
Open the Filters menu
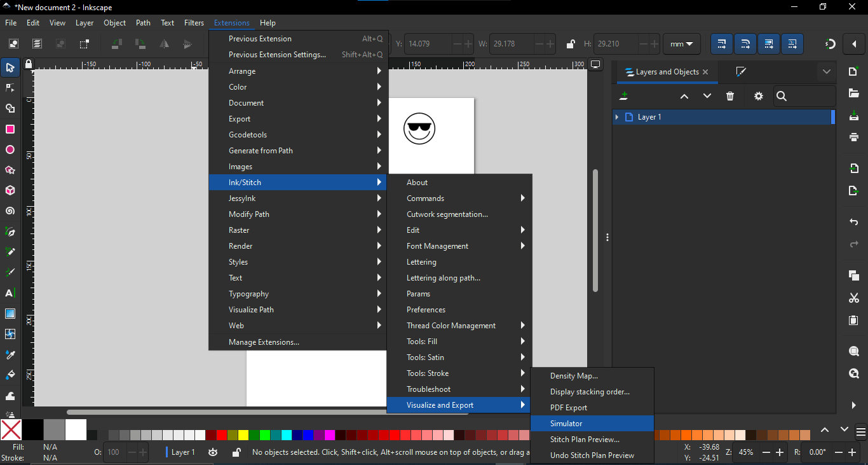click(x=194, y=23)
